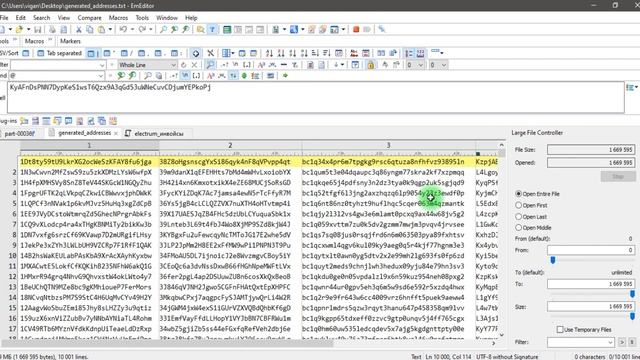640x360 pixels.
Task: Click the Save file icon
Action: coord(38,29)
